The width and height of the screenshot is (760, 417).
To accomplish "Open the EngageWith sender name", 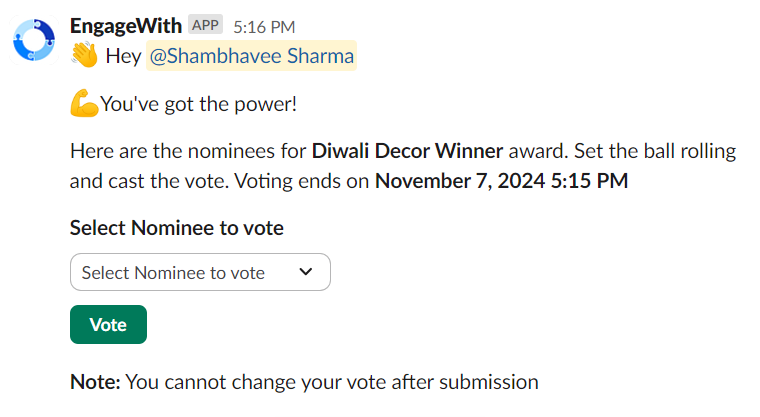I will (x=125, y=25).
